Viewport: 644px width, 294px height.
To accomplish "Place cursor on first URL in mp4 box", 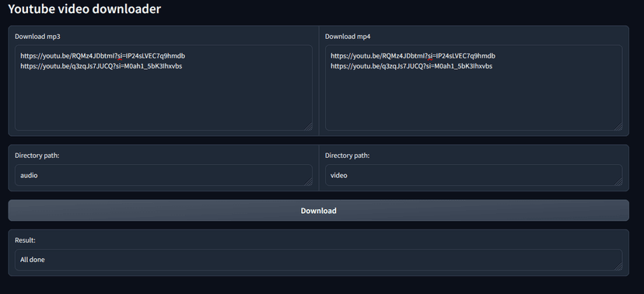I will 413,56.
